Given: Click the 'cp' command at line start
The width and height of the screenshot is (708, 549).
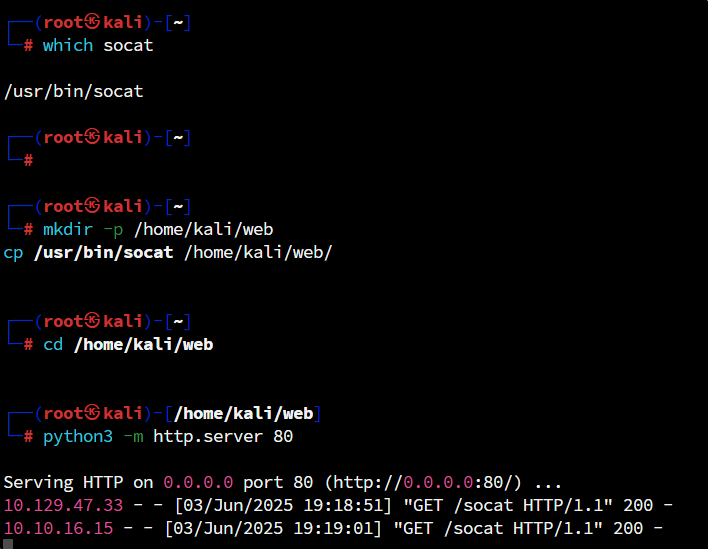Looking at the screenshot, I should click(x=13, y=253).
